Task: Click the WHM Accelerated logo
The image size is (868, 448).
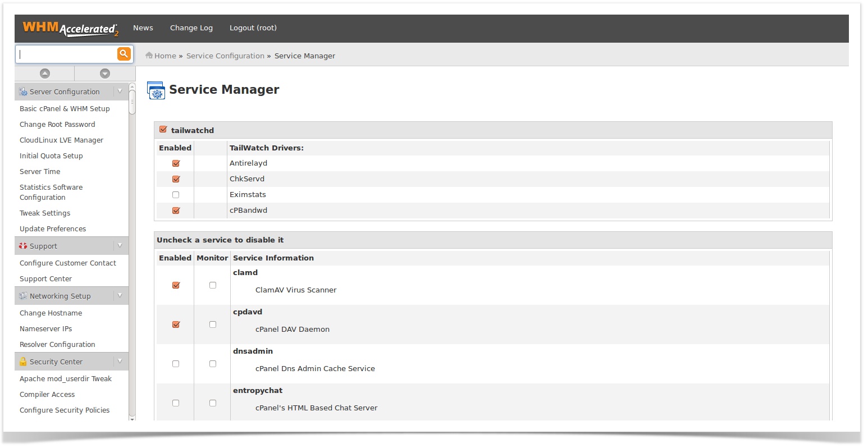Action: 70,28
